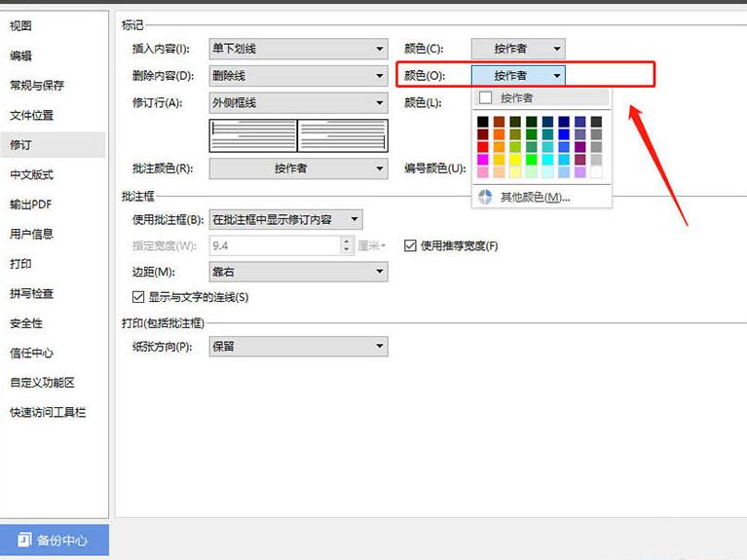
Task: Expand 插入内容 dropdown showing 单下划线
Action: point(299,49)
